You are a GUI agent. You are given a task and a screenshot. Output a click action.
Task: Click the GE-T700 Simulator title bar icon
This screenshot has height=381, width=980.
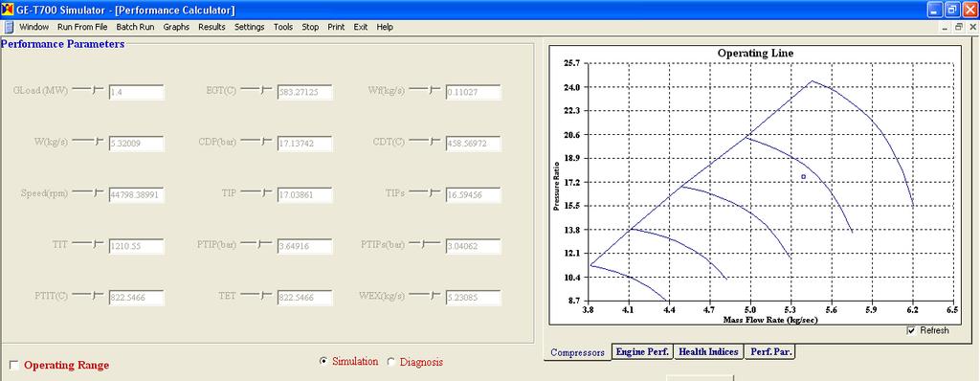click(7, 10)
